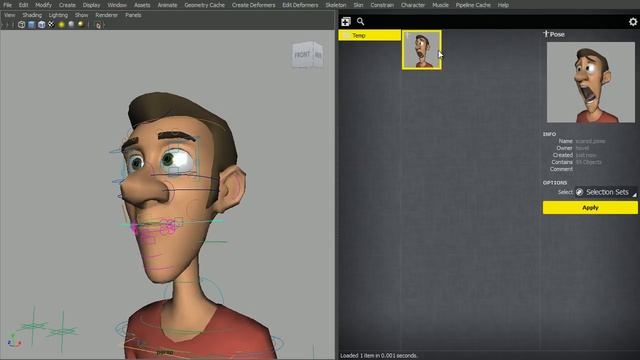Click the right face of the view cube
The height and width of the screenshot is (360, 640).
(x=318, y=55)
